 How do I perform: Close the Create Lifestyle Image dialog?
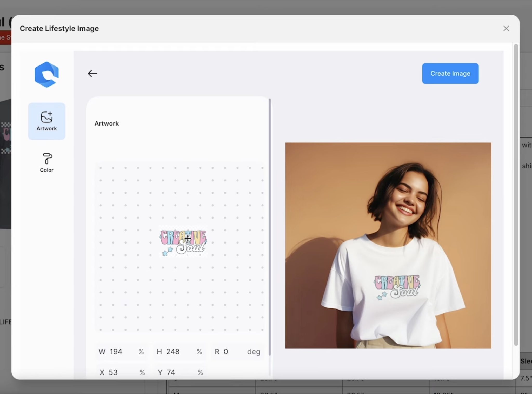pos(506,28)
